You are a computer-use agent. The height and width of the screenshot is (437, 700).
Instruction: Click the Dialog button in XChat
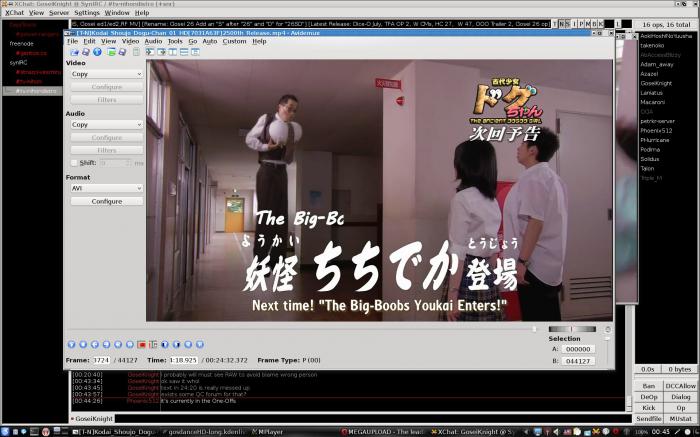pos(680,397)
